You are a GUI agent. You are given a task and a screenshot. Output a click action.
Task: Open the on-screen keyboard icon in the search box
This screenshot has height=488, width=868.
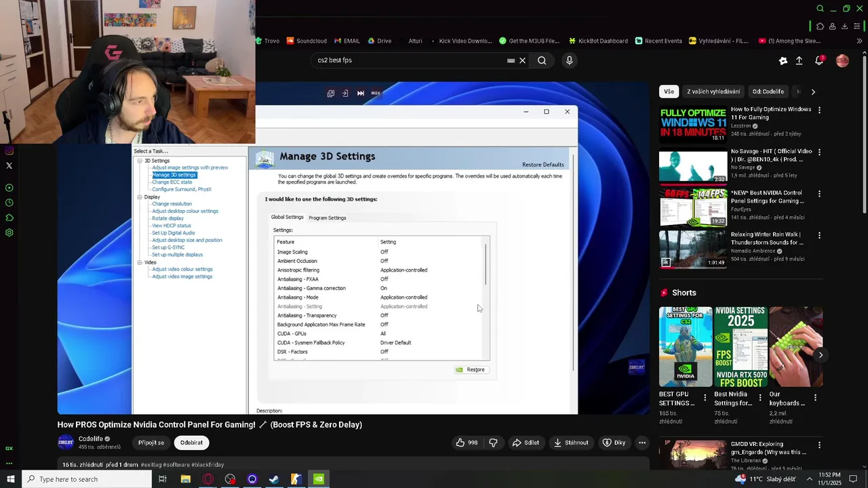click(511, 60)
